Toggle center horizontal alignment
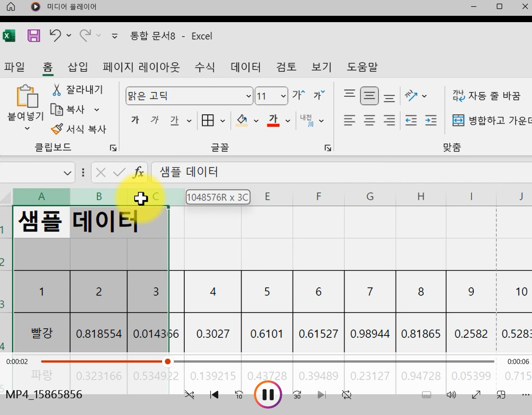 [369, 121]
